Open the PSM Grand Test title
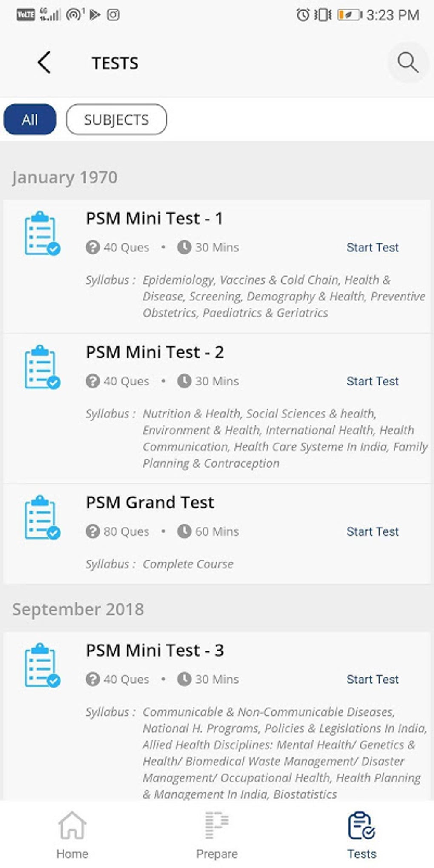 pyautogui.click(x=150, y=503)
